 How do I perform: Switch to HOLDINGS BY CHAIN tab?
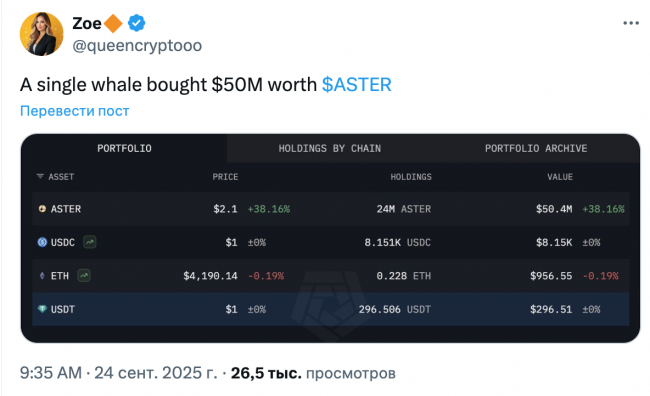click(x=330, y=148)
